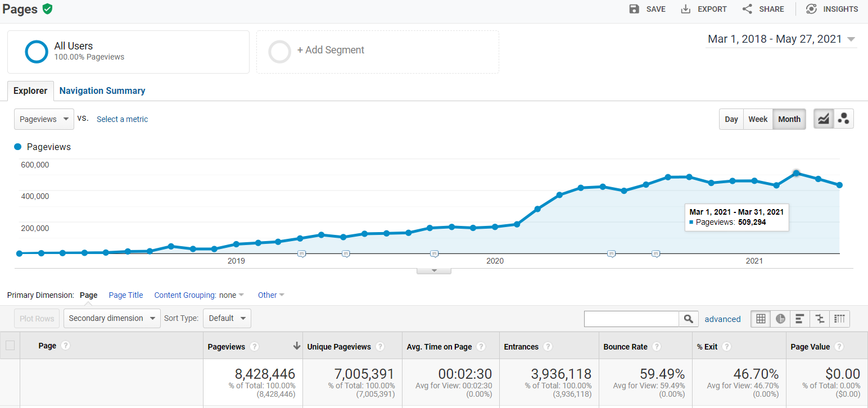Tick the select-all checkbox in table header

[x=10, y=346]
